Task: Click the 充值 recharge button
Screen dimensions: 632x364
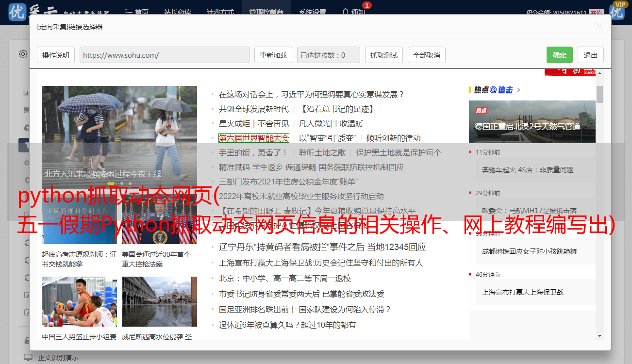Action: click(597, 12)
